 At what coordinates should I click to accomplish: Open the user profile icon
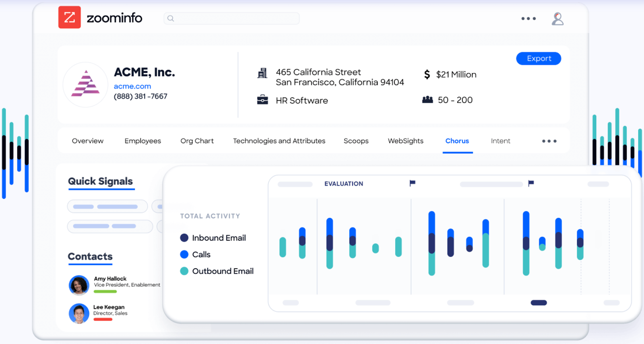557,19
